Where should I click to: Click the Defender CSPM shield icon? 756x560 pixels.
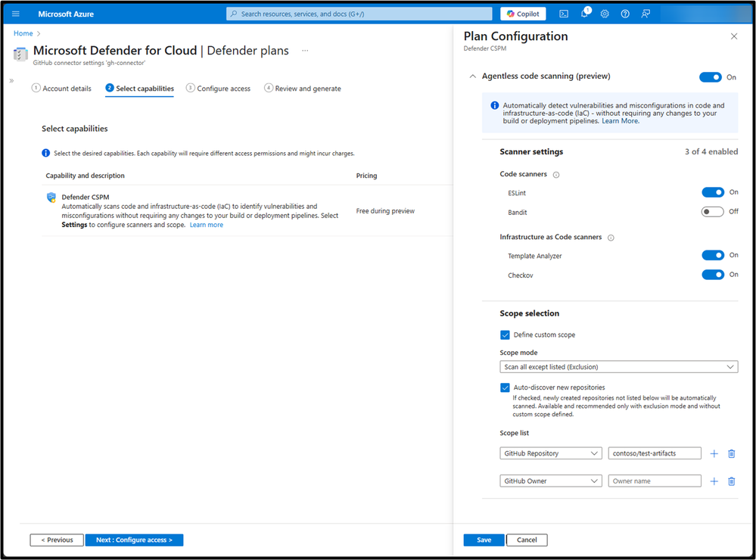(x=51, y=198)
